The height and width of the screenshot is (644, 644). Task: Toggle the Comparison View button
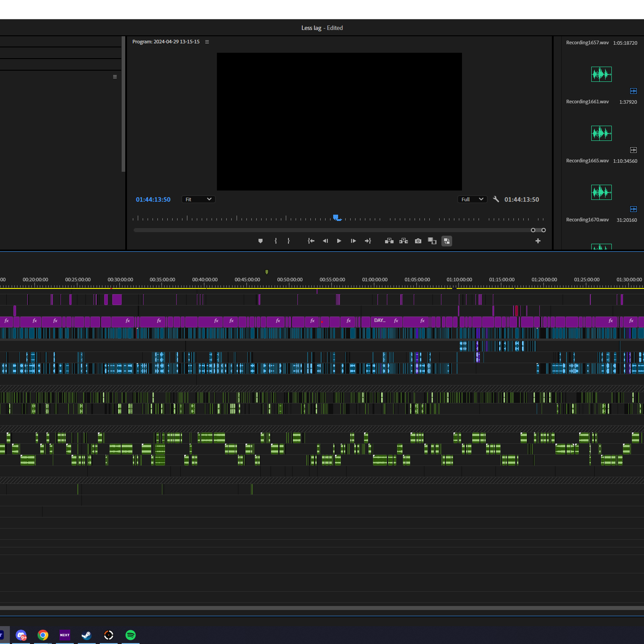(x=432, y=241)
